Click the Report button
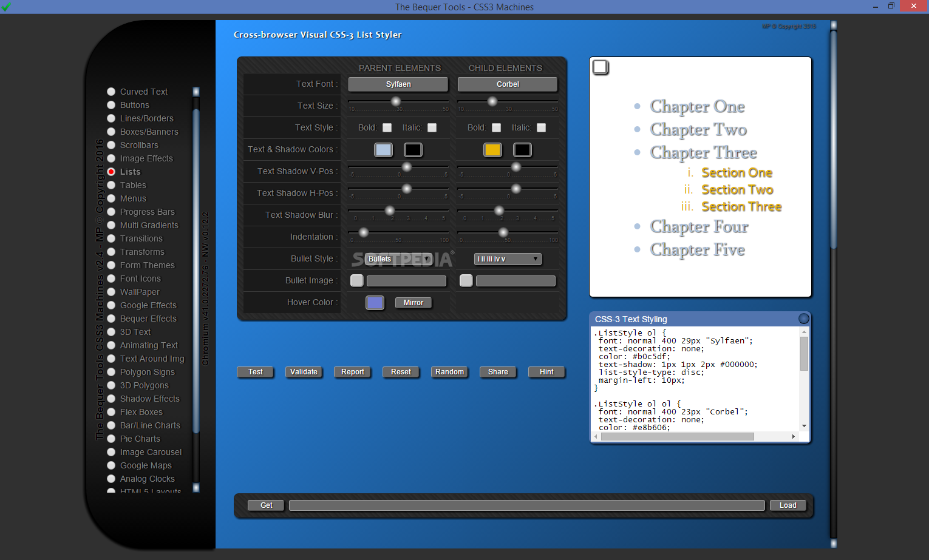Screen dimensions: 929x560 353,372
